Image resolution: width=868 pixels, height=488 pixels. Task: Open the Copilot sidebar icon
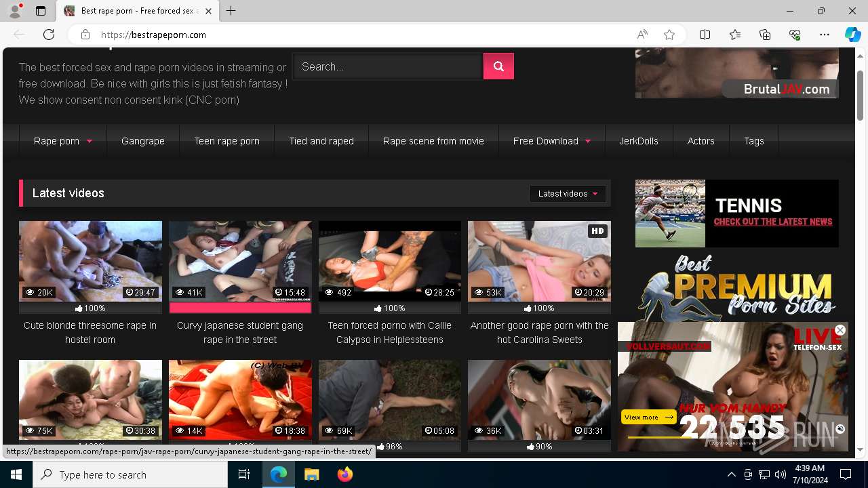point(852,35)
